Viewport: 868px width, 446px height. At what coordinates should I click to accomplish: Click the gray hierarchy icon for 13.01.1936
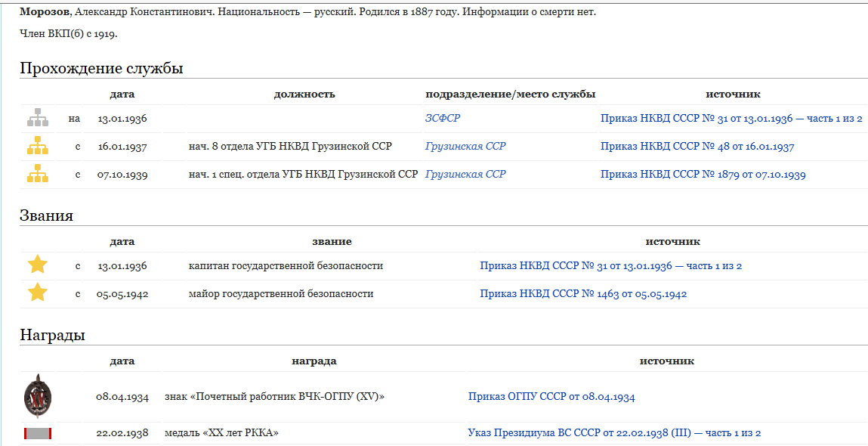click(38, 119)
